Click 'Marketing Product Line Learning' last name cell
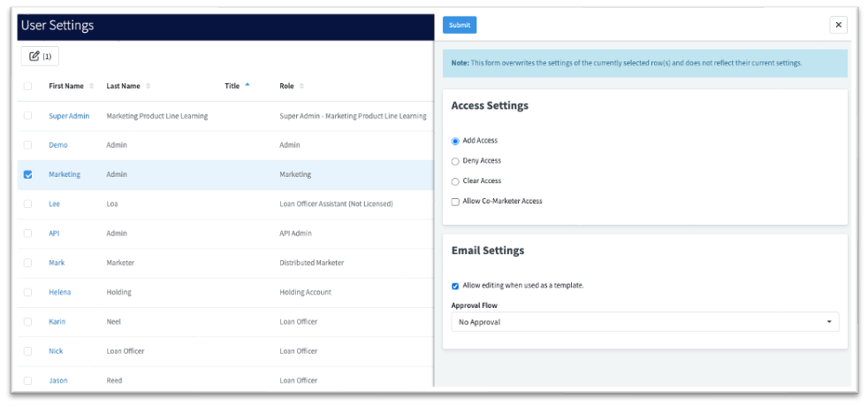Viewport: 868px width, 407px height. 157,116
